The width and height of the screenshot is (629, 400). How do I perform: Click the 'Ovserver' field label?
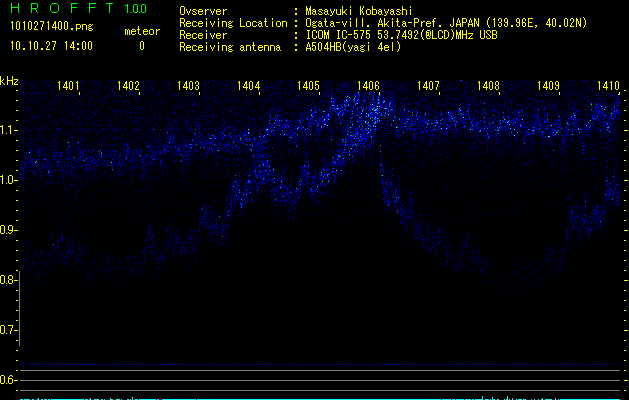point(203,11)
